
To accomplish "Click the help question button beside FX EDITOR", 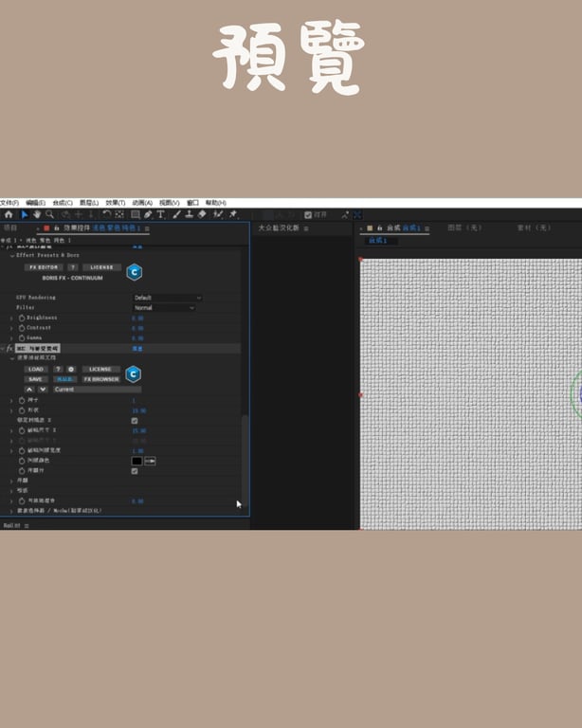I will click(73, 267).
